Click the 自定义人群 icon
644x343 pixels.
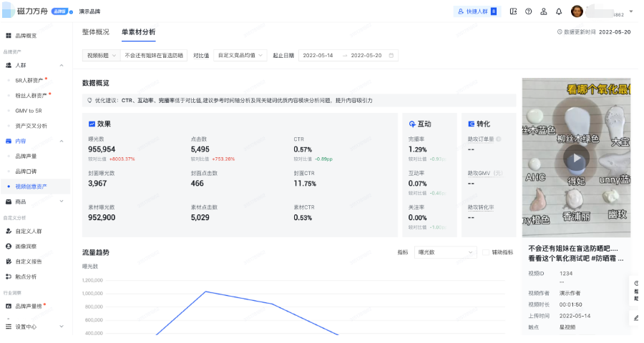point(8,231)
